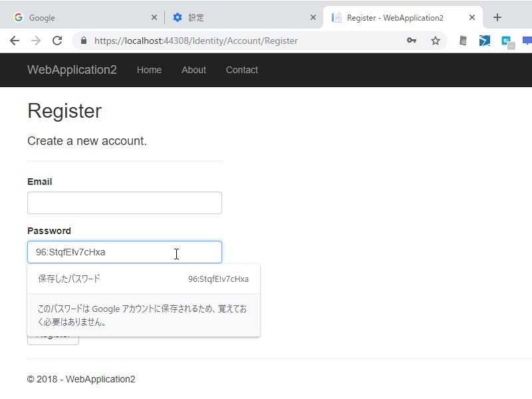The height and width of the screenshot is (399, 532).
Task: Click the WebApplication2 brand link
Action: click(72, 70)
